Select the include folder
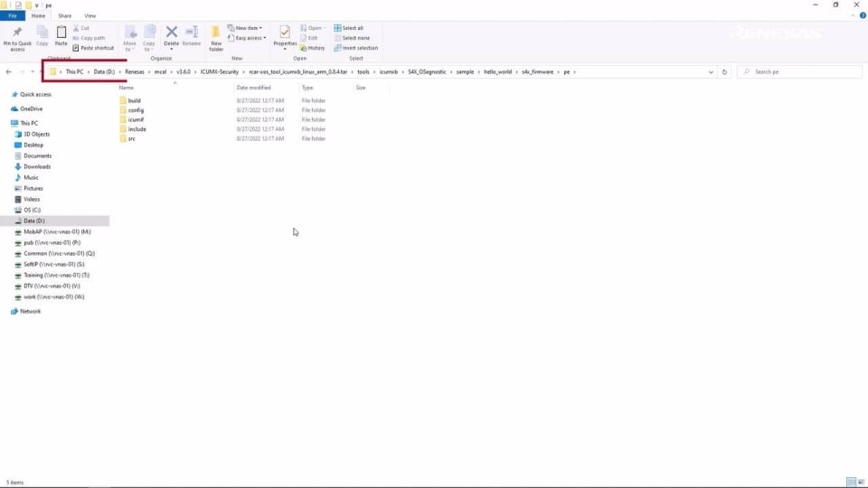Viewport: 868px width, 488px height. [x=137, y=129]
